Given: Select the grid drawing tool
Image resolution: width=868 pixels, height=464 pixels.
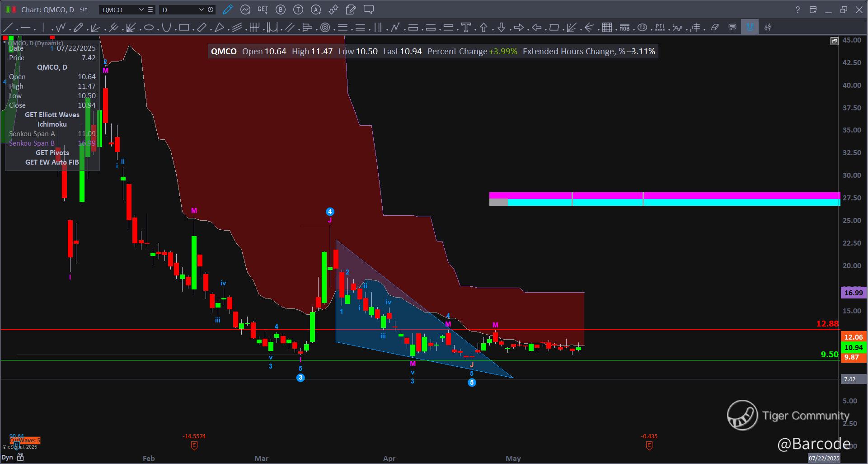Looking at the screenshot, I should click(x=607, y=28).
